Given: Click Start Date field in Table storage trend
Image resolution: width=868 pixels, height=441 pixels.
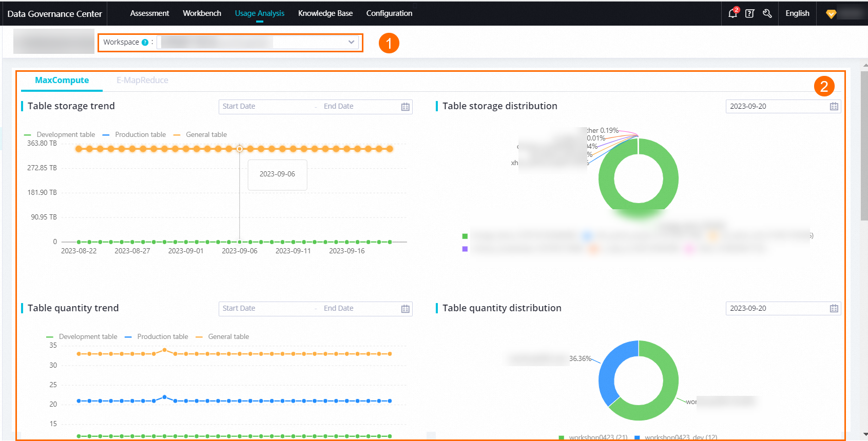Looking at the screenshot, I should click(x=264, y=106).
